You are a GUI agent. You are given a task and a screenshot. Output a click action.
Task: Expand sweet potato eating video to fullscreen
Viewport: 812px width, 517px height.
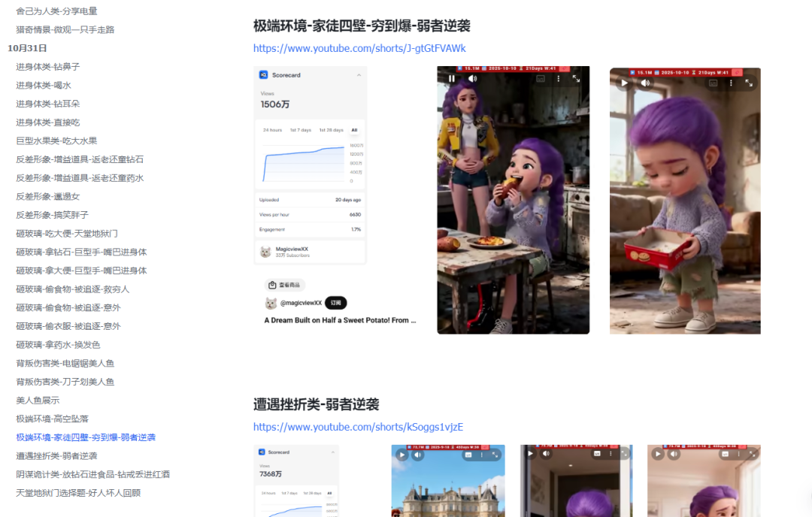576,79
